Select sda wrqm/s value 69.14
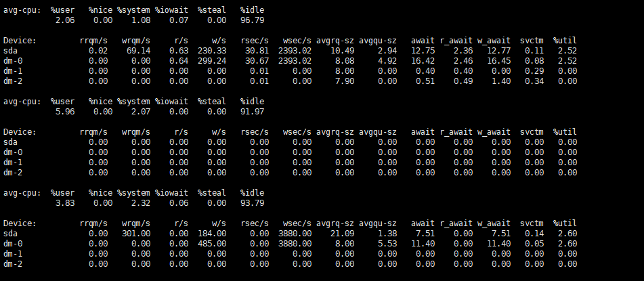 point(138,51)
